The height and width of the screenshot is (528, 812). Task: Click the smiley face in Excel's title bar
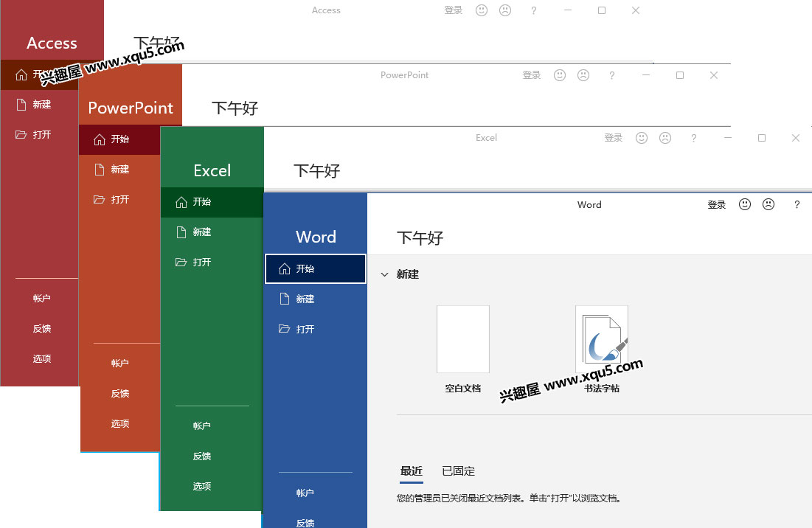tap(642, 138)
